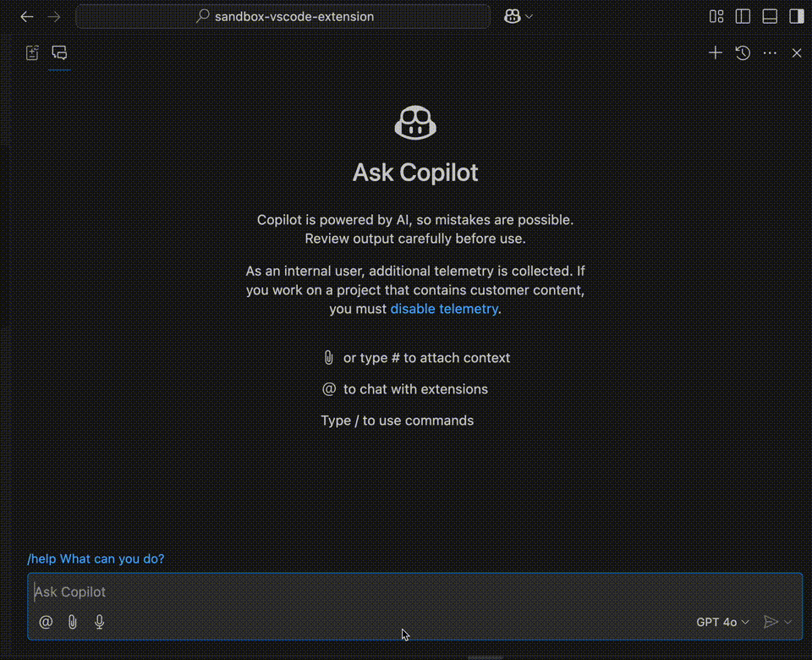Click the attach context paperclip in input
This screenshot has height=660, width=812.
tap(73, 622)
